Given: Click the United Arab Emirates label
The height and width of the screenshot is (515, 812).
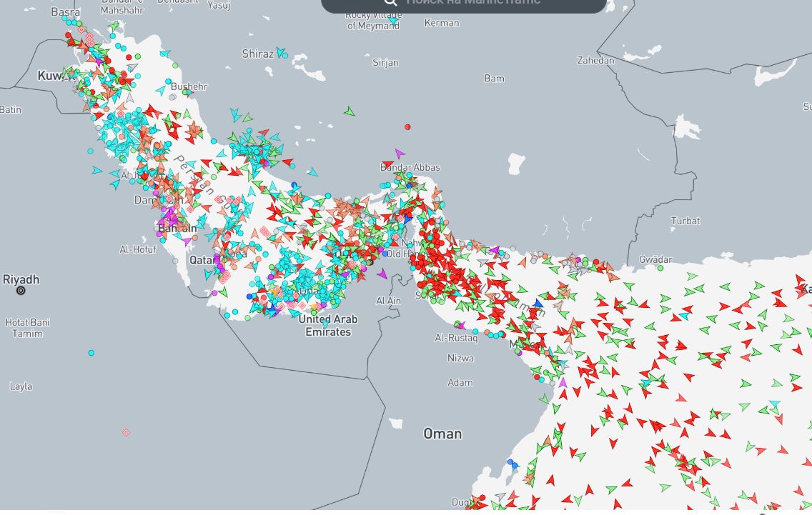Looking at the screenshot, I should point(328,326).
